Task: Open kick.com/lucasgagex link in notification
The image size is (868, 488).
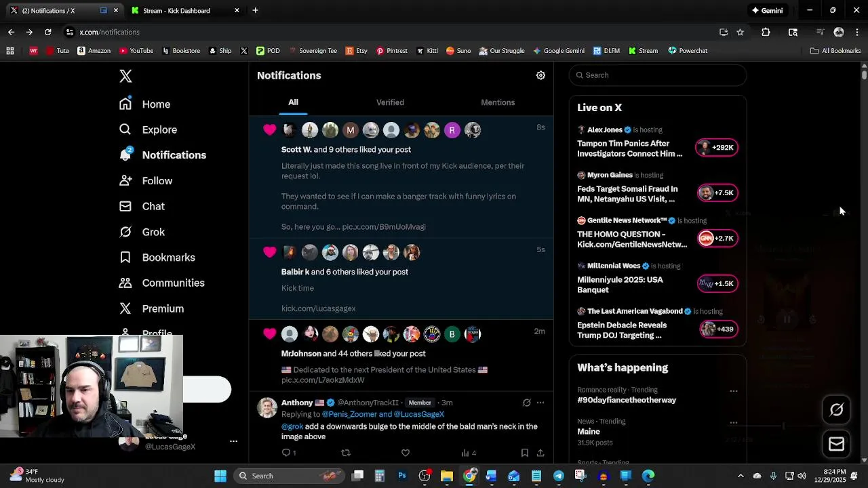Action: pos(318,308)
